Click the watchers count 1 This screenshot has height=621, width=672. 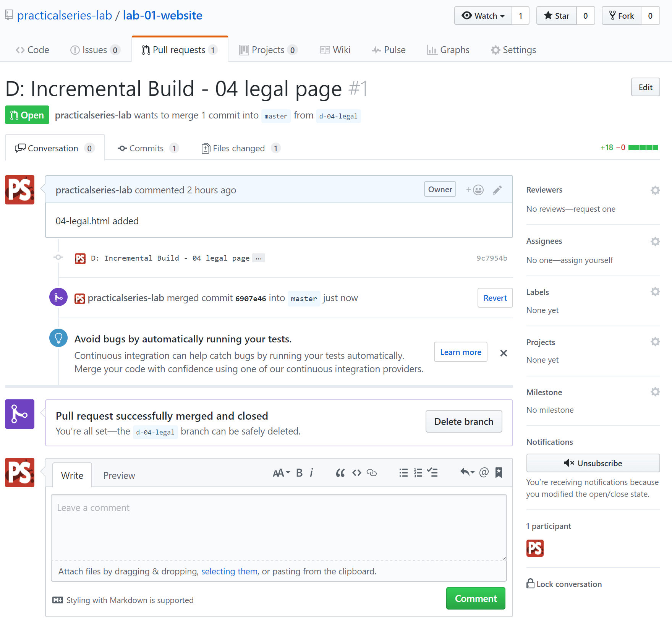[x=520, y=16]
